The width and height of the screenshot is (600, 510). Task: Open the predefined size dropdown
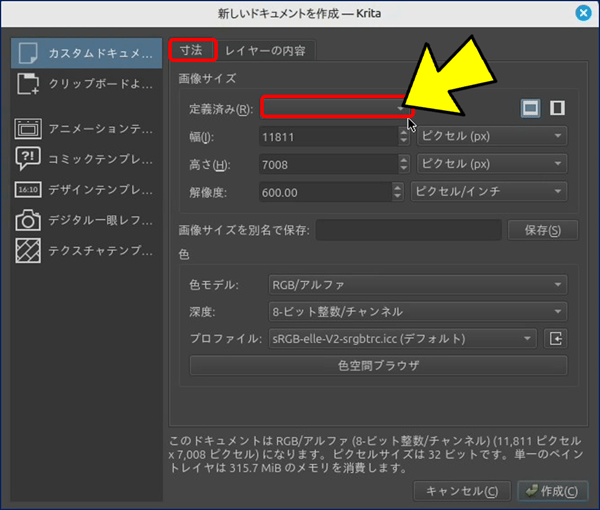point(336,107)
